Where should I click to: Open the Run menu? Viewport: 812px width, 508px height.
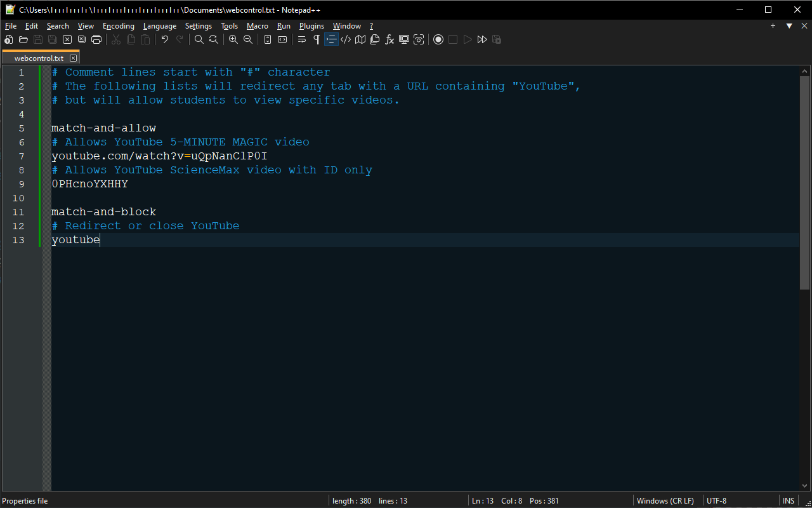284,26
